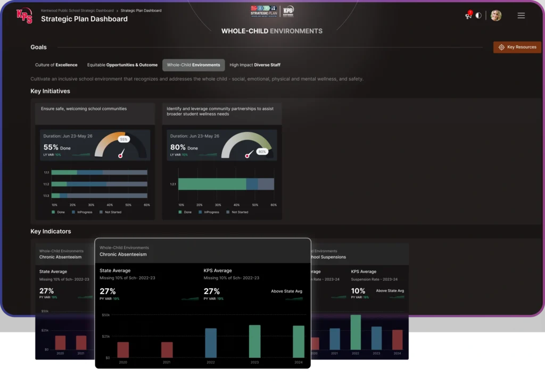Click the Key Resources button
The height and width of the screenshot is (392, 545).
point(517,47)
